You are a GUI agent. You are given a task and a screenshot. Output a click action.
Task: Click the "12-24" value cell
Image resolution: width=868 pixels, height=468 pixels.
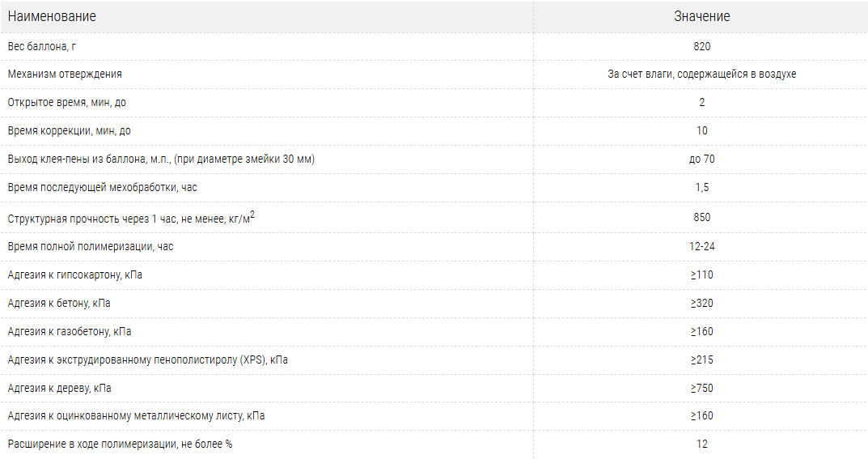(701, 246)
